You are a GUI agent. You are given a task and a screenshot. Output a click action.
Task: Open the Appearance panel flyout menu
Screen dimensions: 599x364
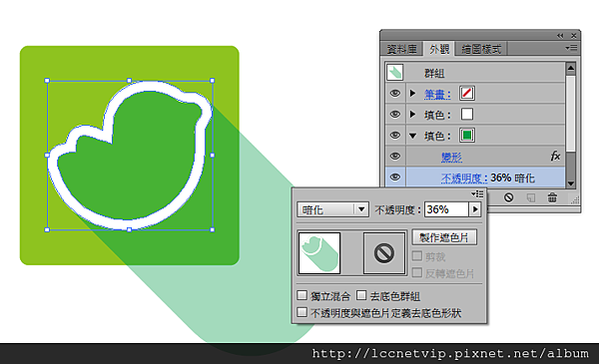(571, 48)
